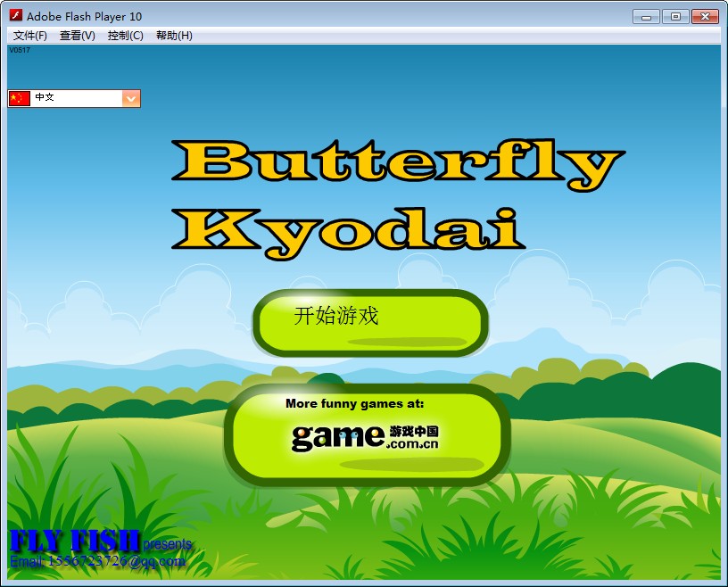Click the V0517 version label
Viewport: 728px width, 587px height.
click(19, 50)
